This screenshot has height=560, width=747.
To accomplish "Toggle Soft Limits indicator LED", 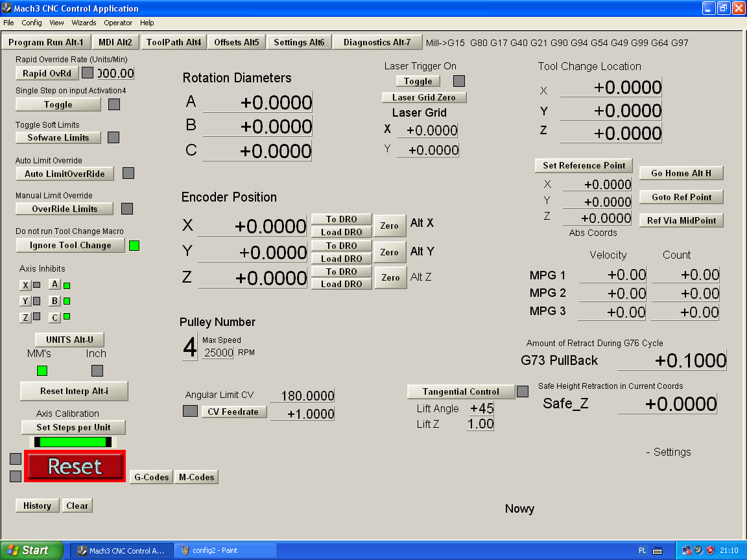I will (113, 137).
